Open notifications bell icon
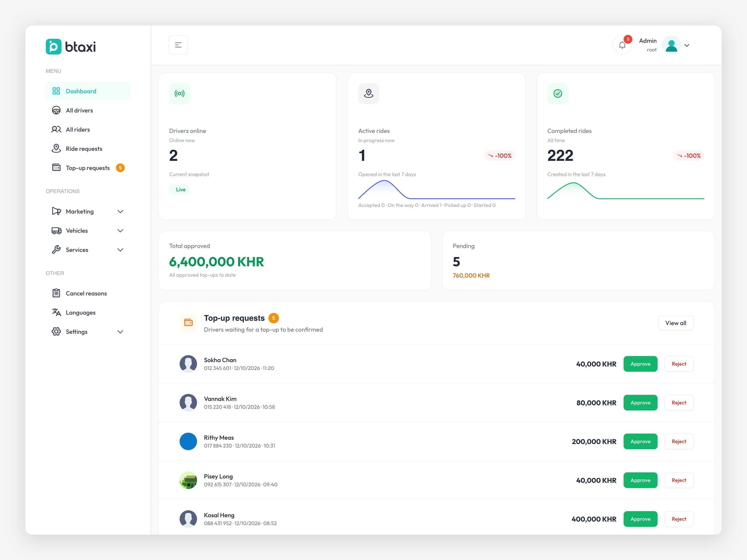 point(622,45)
